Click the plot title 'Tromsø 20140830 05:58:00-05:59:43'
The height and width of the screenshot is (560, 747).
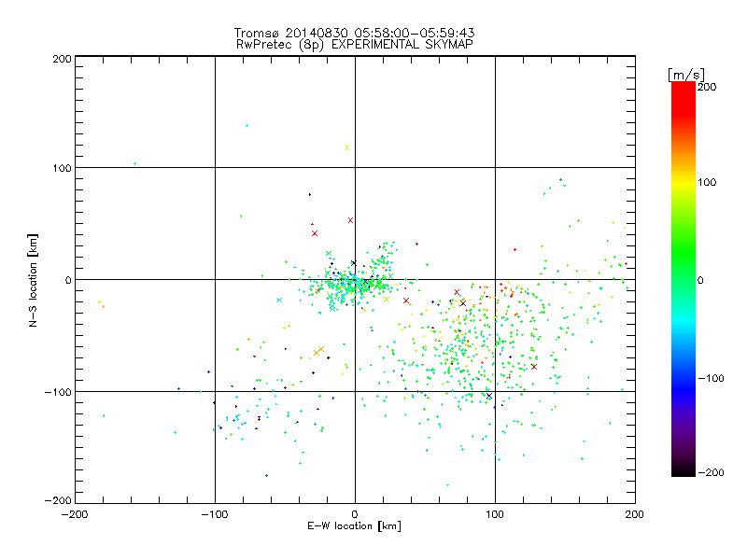point(354,33)
